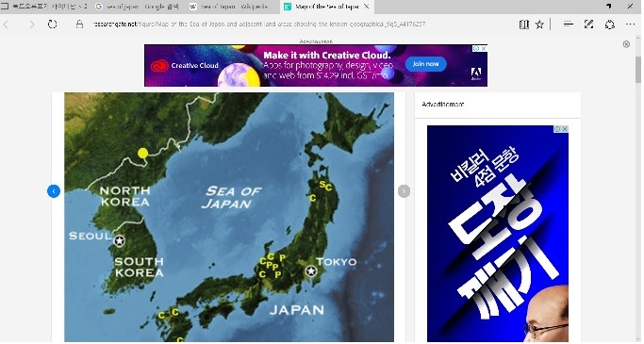The height and width of the screenshot is (344, 644).
Task: Open the web note pen icon
Action: click(x=589, y=25)
